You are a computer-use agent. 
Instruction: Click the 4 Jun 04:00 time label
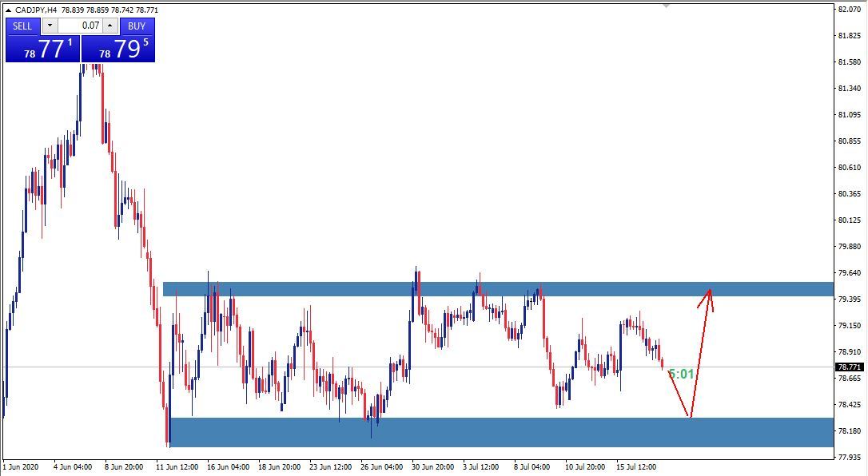[x=73, y=467]
